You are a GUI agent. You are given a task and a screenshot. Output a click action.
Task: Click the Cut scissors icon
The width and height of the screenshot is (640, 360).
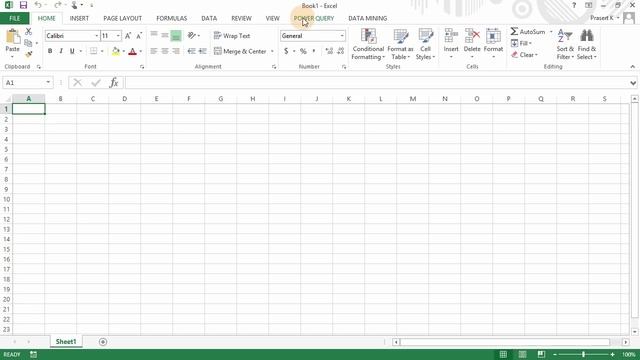(x=28, y=32)
